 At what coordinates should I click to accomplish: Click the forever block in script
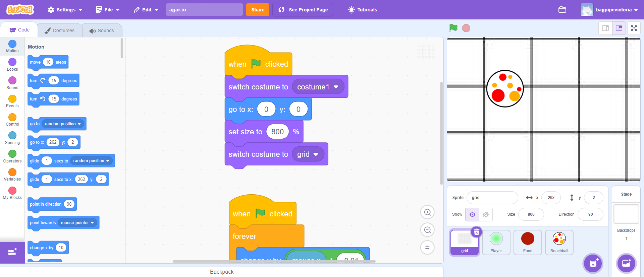267,236
